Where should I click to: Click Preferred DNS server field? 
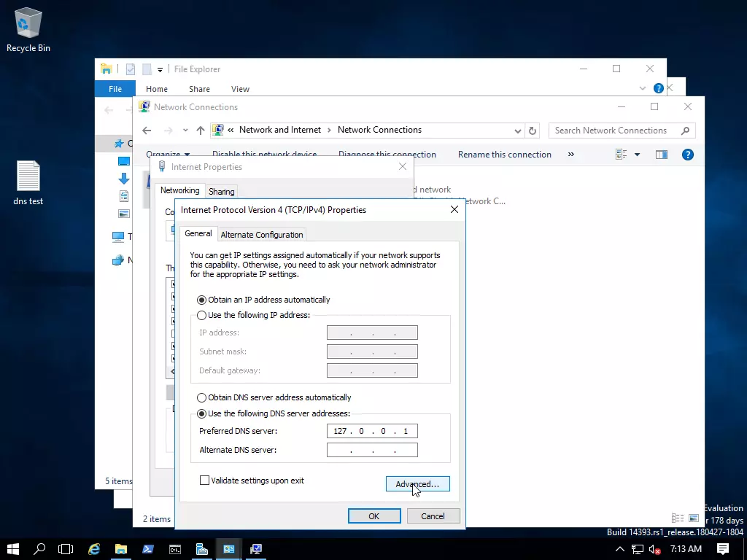point(372,431)
